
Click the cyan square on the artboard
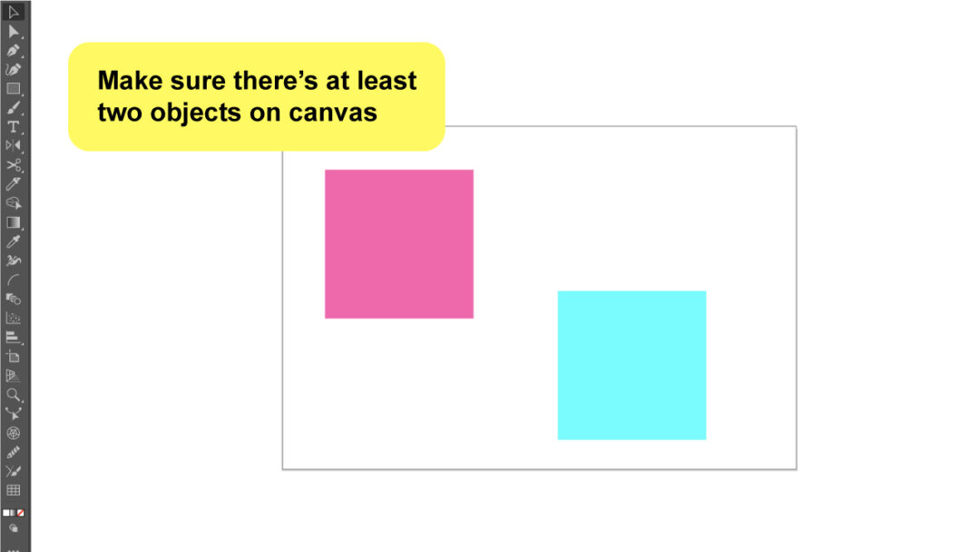pyautogui.click(x=632, y=365)
